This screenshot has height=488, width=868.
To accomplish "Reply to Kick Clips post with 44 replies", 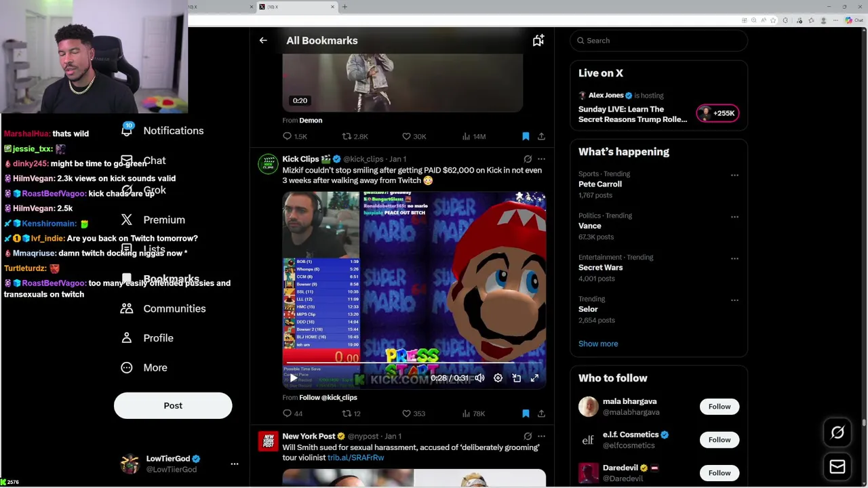I will 293,413.
